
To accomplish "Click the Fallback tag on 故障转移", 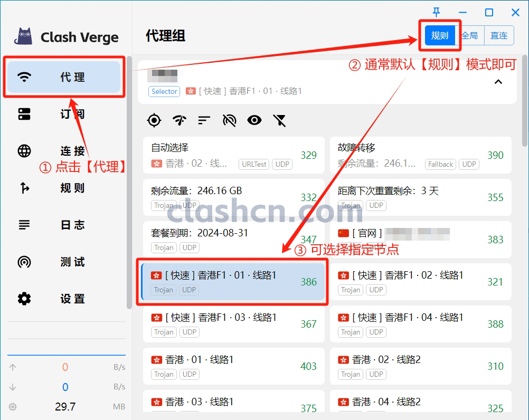I will 441,164.
